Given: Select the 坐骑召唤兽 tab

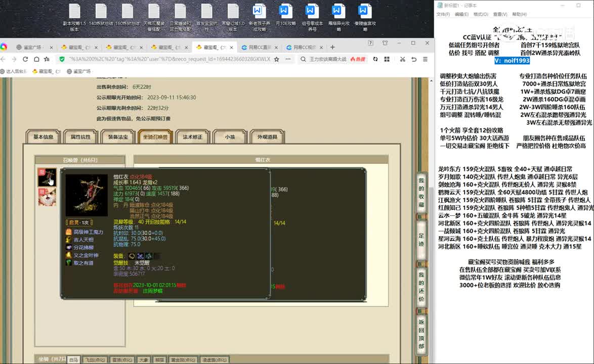Looking at the screenshot, I should pyautogui.click(x=155, y=137).
